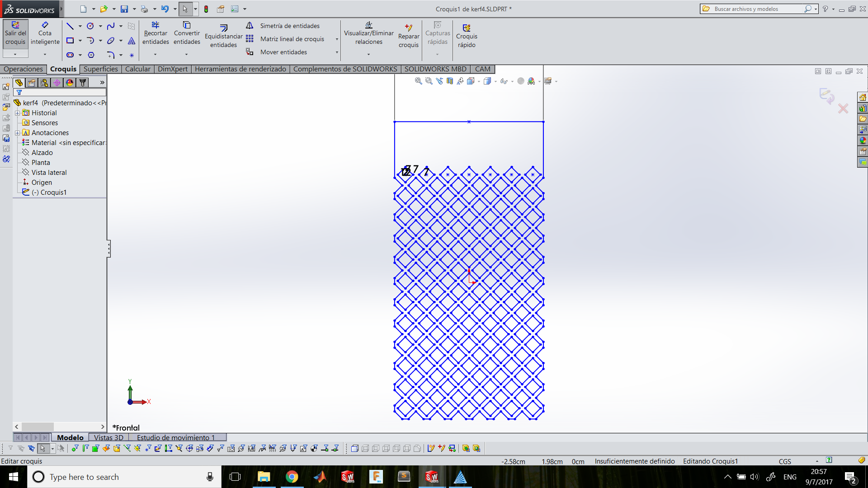Expand the Anotaciones tree node
The height and width of the screenshot is (488, 868).
click(x=17, y=133)
